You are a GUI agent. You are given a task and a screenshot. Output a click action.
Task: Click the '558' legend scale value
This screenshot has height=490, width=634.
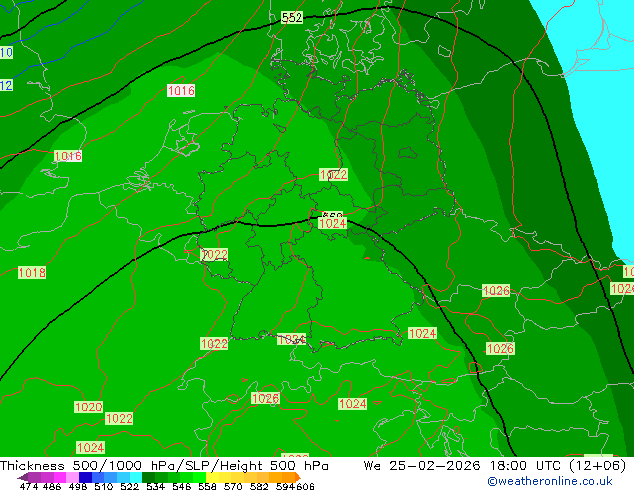(x=207, y=486)
